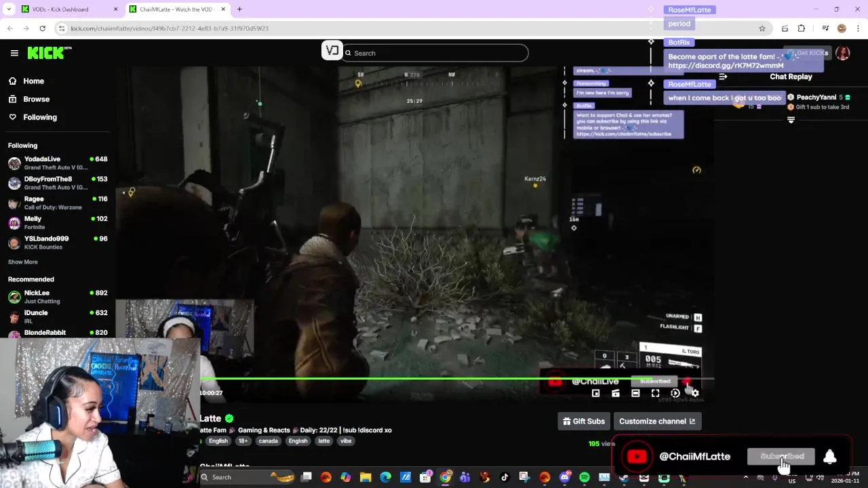The image size is (868, 488).
Task: Click the green verified badge beside Latte
Action: pyautogui.click(x=229, y=418)
